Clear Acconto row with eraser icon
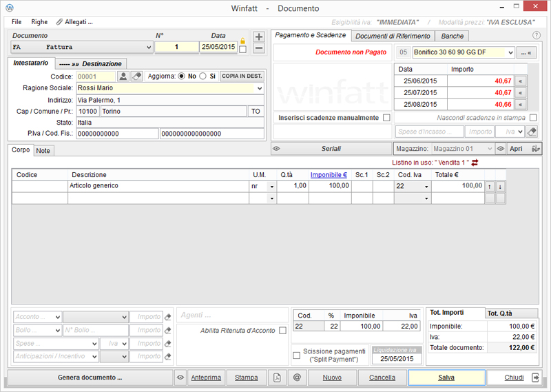 pyautogui.click(x=168, y=317)
